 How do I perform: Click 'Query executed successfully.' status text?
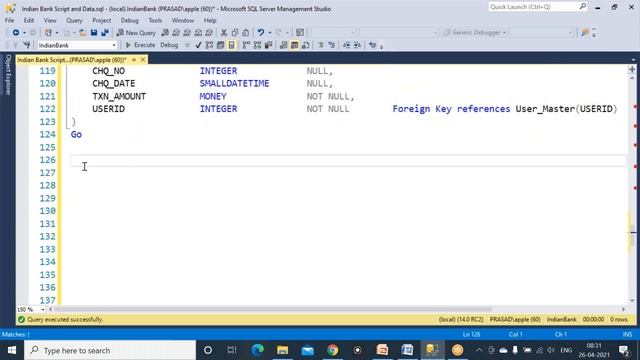pos(65,320)
